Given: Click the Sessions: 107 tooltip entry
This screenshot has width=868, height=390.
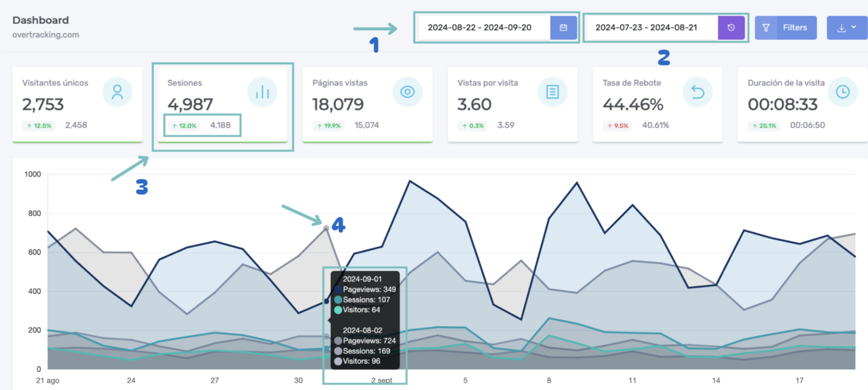Looking at the screenshot, I should [x=362, y=300].
